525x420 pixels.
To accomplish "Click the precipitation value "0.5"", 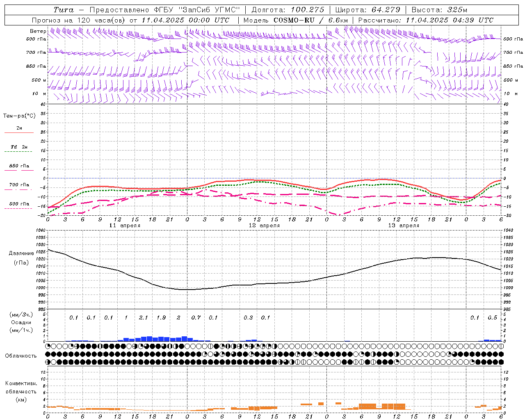I will pos(492,317).
